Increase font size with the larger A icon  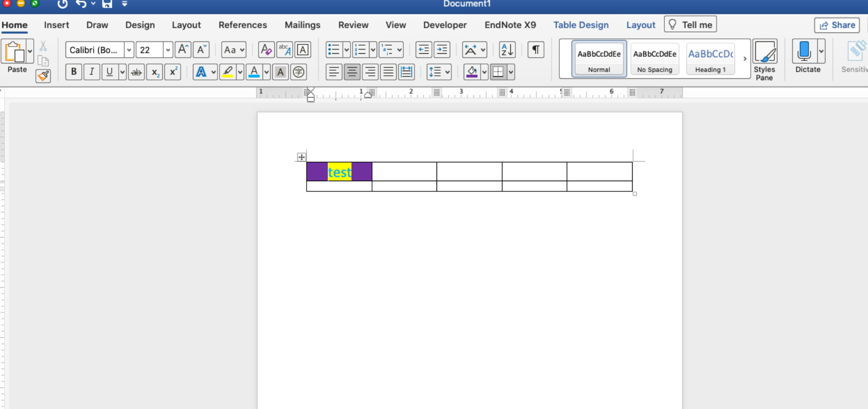click(183, 50)
